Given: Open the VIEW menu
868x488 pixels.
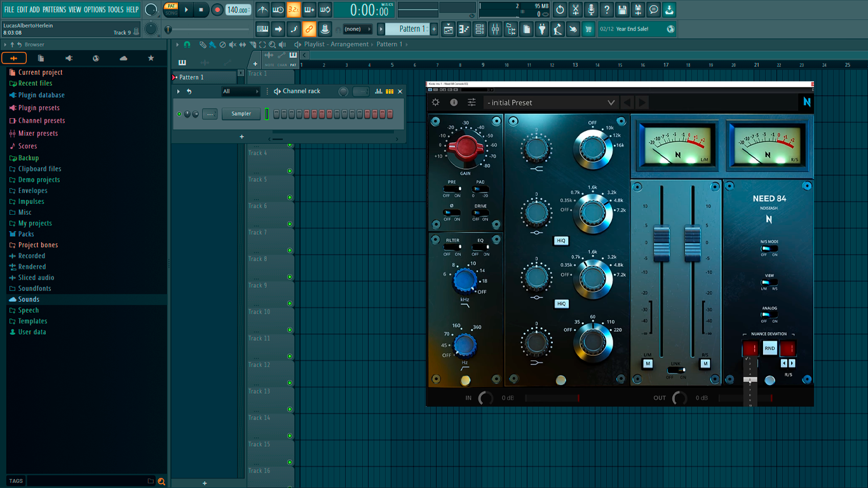Looking at the screenshot, I should tap(75, 10).
